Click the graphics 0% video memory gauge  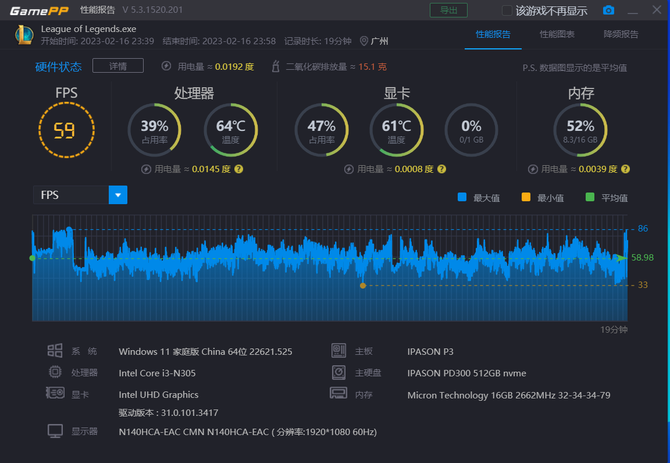pos(471,130)
